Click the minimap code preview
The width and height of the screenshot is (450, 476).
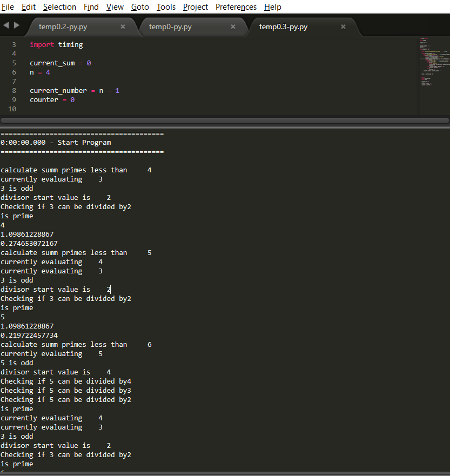[434, 62]
